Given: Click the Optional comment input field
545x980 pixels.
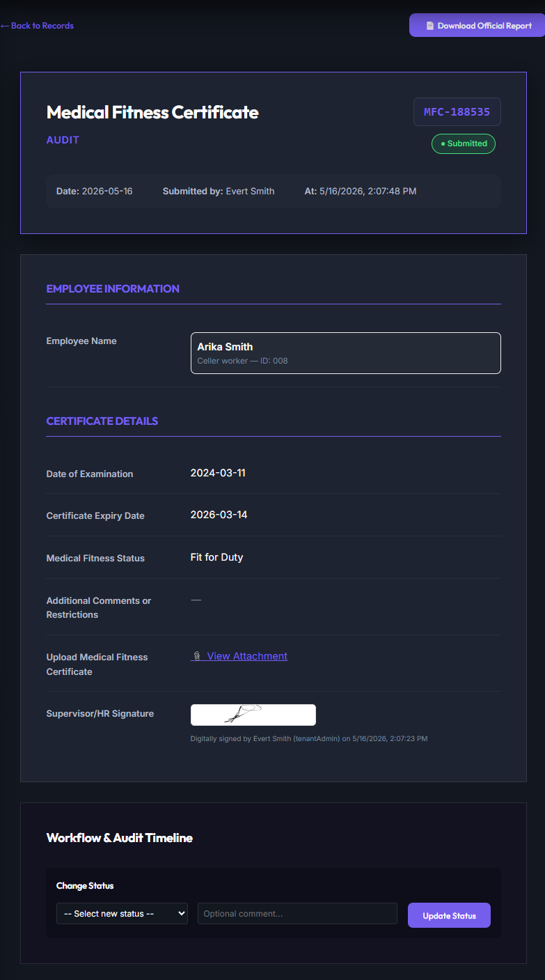Looking at the screenshot, I should pyautogui.click(x=297, y=913).
